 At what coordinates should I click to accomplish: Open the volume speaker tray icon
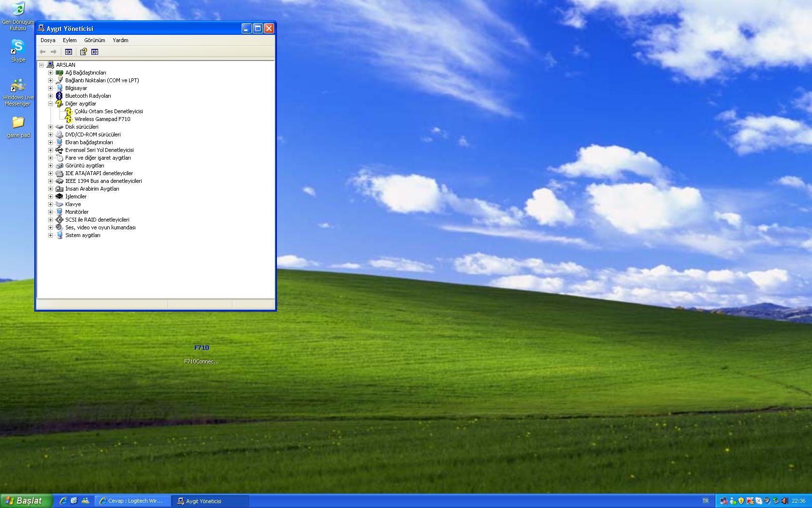[785, 501]
